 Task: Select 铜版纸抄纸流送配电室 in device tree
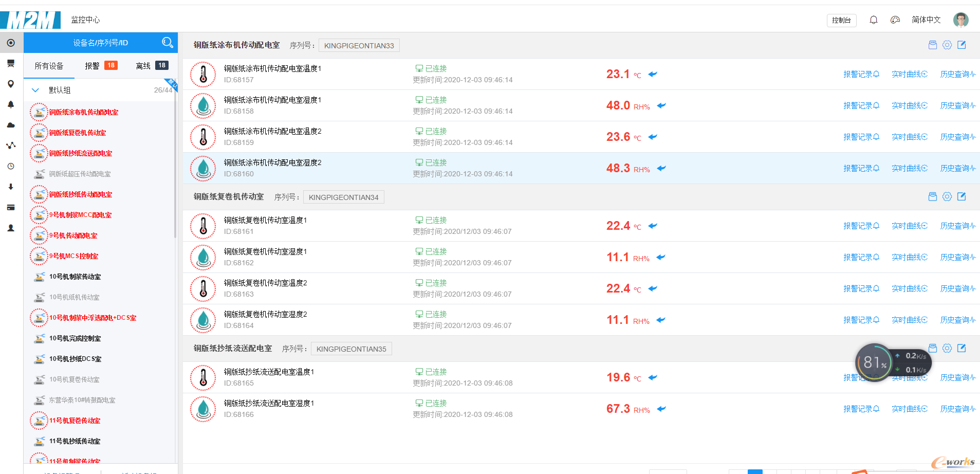point(81,153)
